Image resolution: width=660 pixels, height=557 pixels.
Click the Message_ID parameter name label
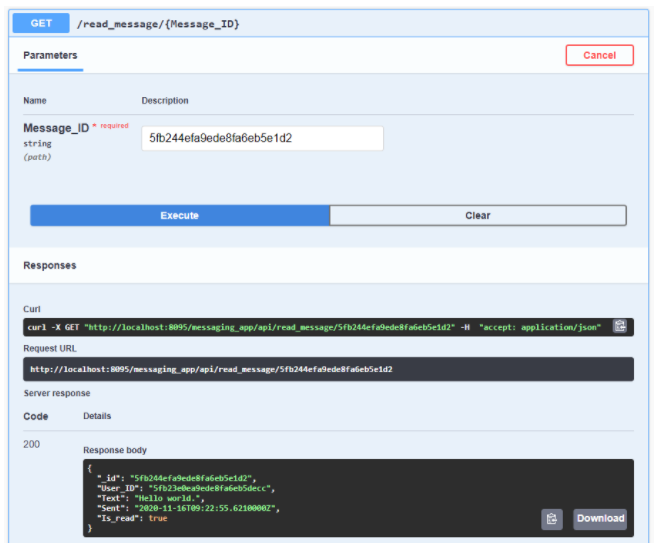(56, 128)
